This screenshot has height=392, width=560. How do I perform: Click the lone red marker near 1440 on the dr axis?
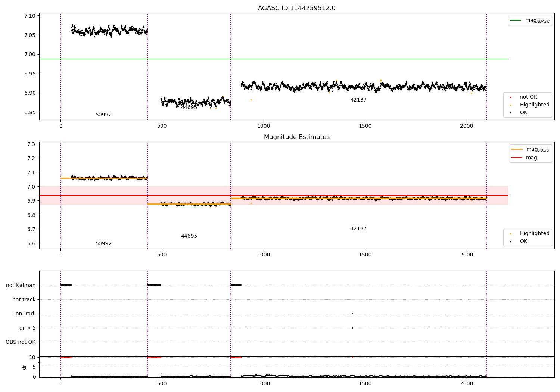click(352, 358)
